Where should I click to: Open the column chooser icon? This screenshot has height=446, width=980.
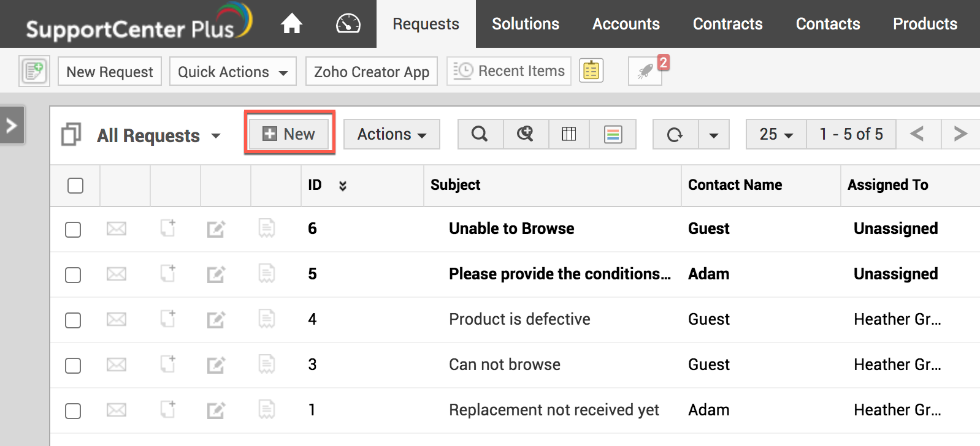pos(568,134)
